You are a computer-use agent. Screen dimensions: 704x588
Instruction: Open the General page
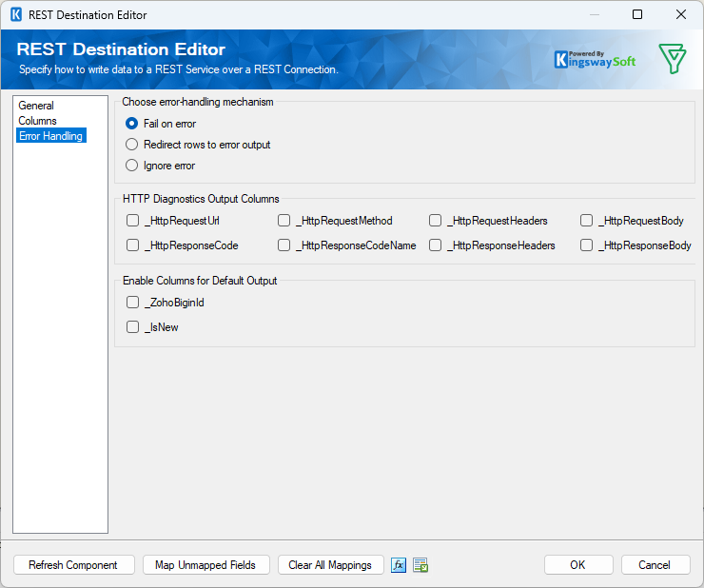36,106
